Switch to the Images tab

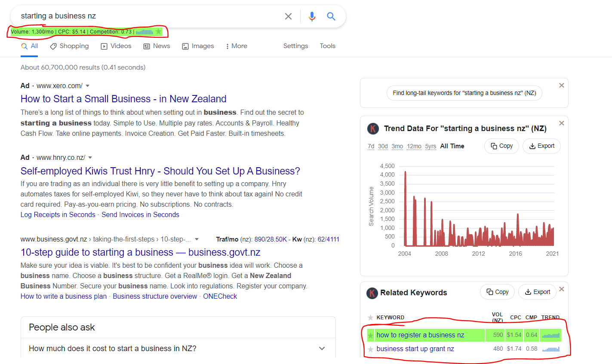198,46
